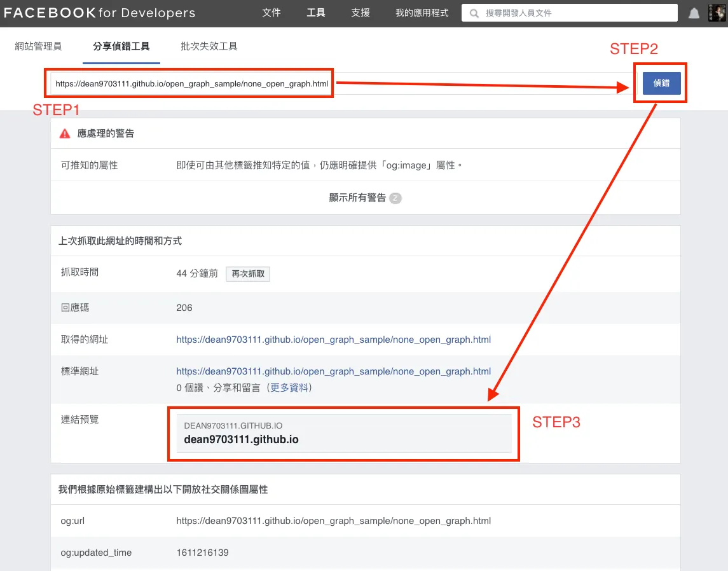Screen dimensions: 728x571
Task: Click the 0 個讚、分享和留言 text
Action: (218, 388)
